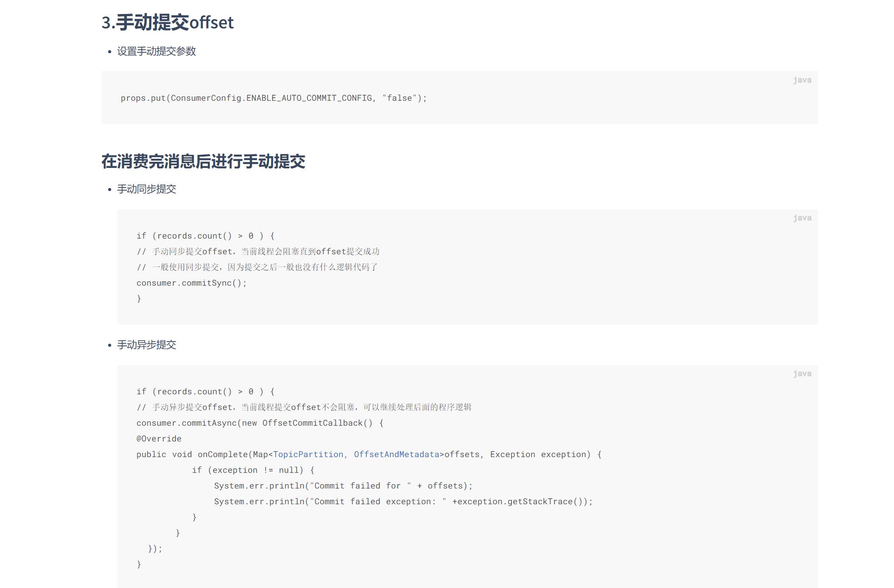894x588 pixels.
Task: Click the blue TopicPartition token
Action: 308,455
